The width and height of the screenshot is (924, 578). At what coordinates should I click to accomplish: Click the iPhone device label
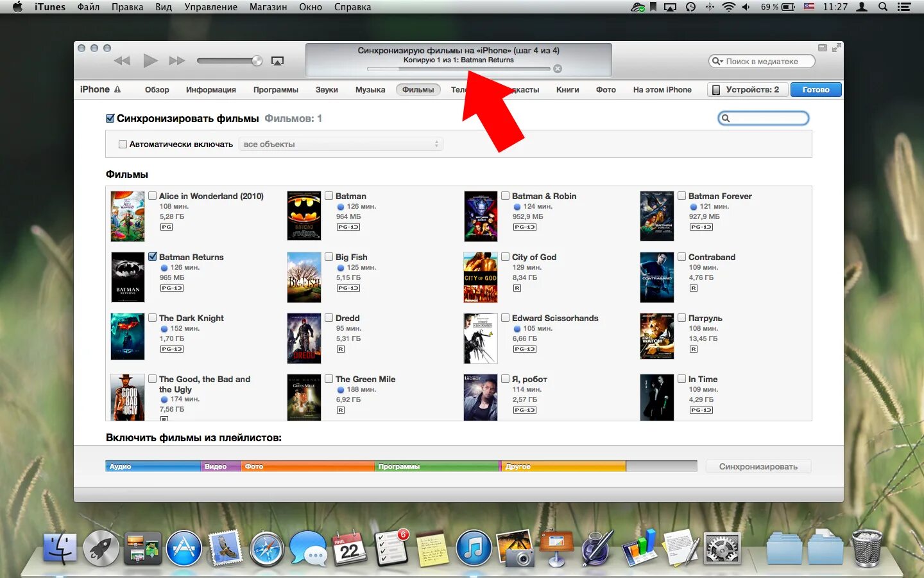point(95,89)
